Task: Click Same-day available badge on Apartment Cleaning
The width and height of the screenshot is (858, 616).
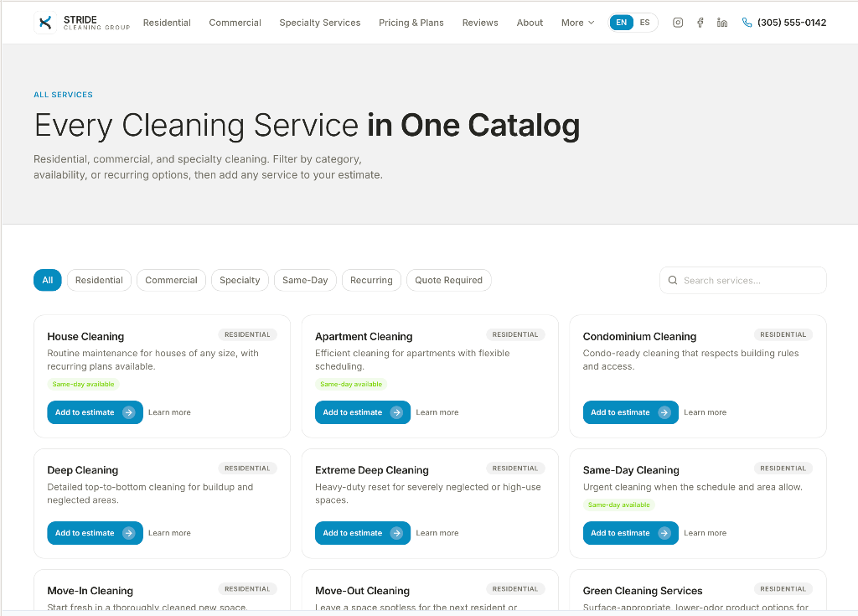Action: point(351,384)
